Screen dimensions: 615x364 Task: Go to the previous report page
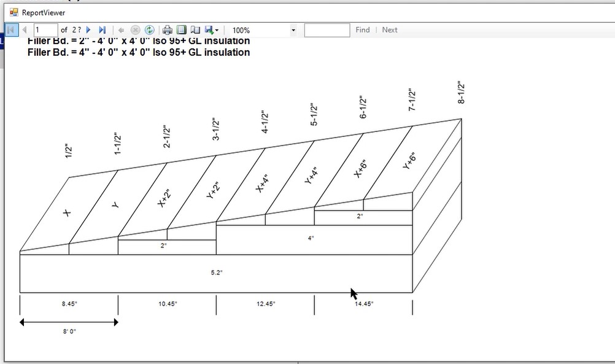pos(25,30)
